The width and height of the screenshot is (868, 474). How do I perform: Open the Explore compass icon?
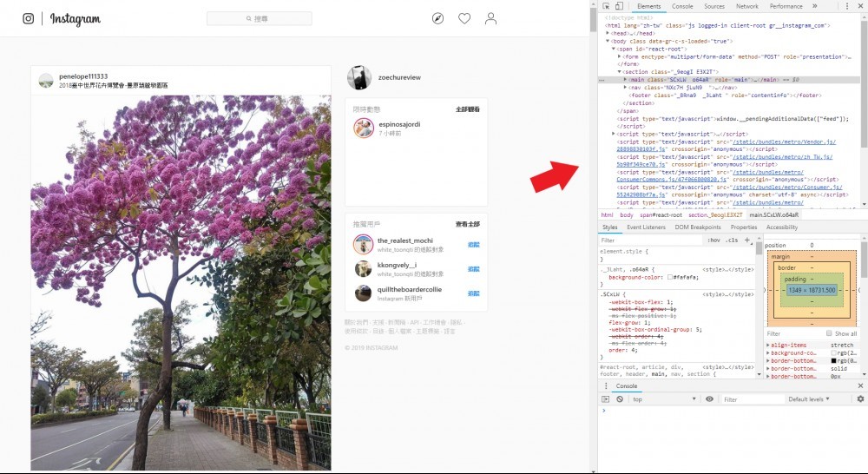click(437, 19)
